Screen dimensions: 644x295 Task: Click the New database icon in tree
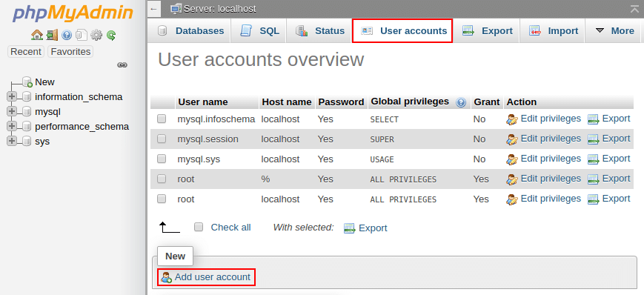[27, 82]
